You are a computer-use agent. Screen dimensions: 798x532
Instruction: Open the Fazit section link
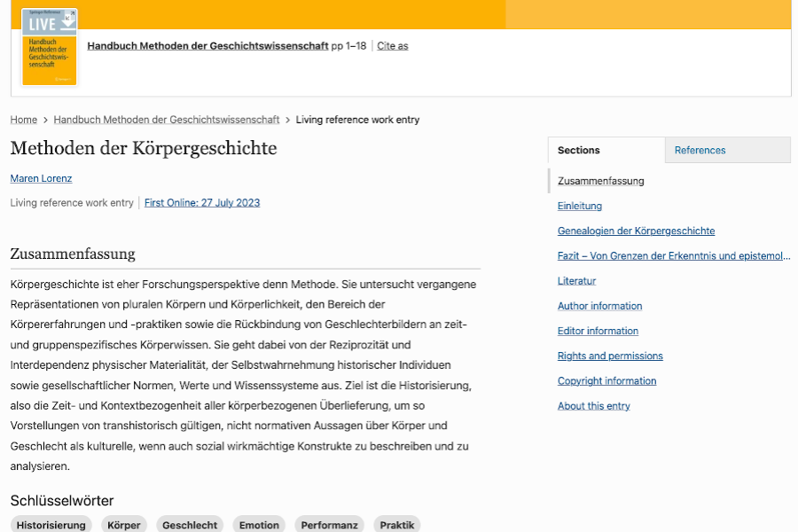click(673, 256)
